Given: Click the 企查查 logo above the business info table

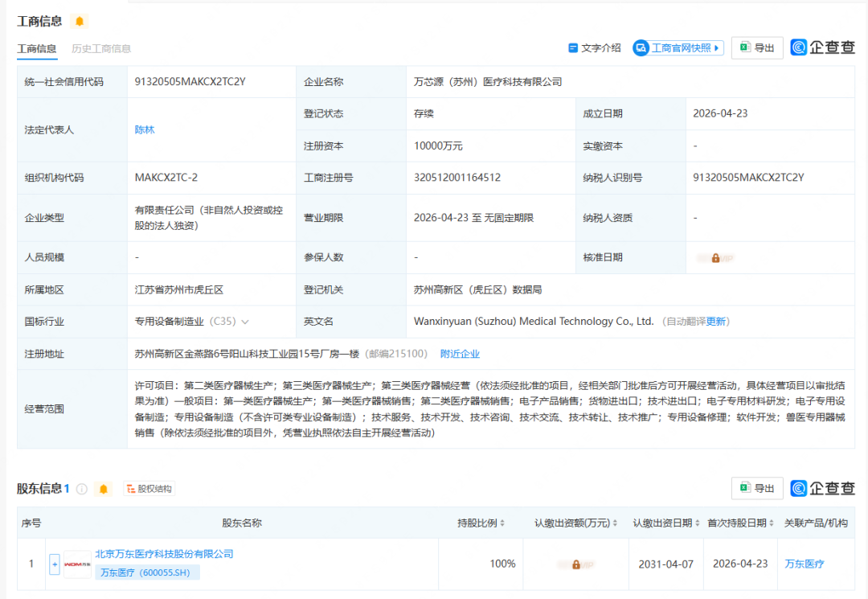Looking at the screenshot, I should (823, 47).
